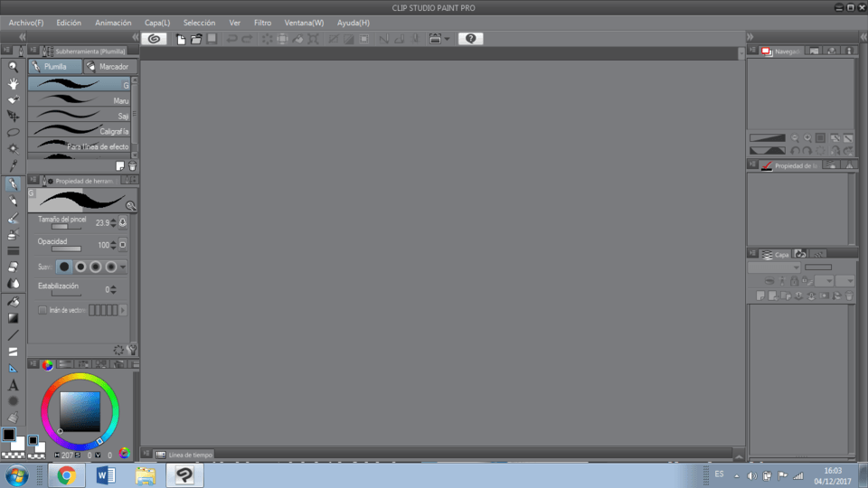This screenshot has height=488, width=868.
Task: Switch to the Plumilla tab
Action: [x=55, y=66]
